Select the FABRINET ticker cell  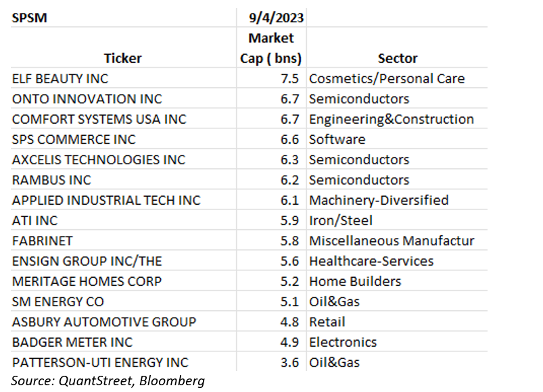pyautogui.click(x=43, y=241)
